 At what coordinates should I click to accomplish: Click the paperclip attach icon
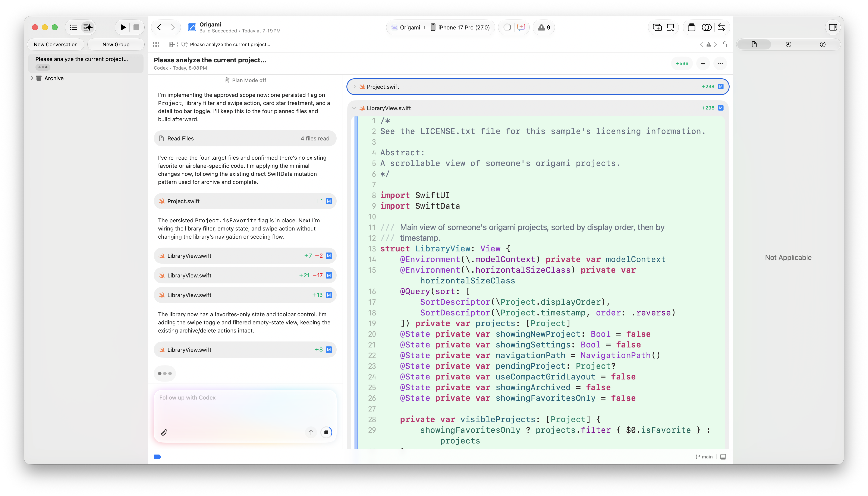tap(164, 432)
